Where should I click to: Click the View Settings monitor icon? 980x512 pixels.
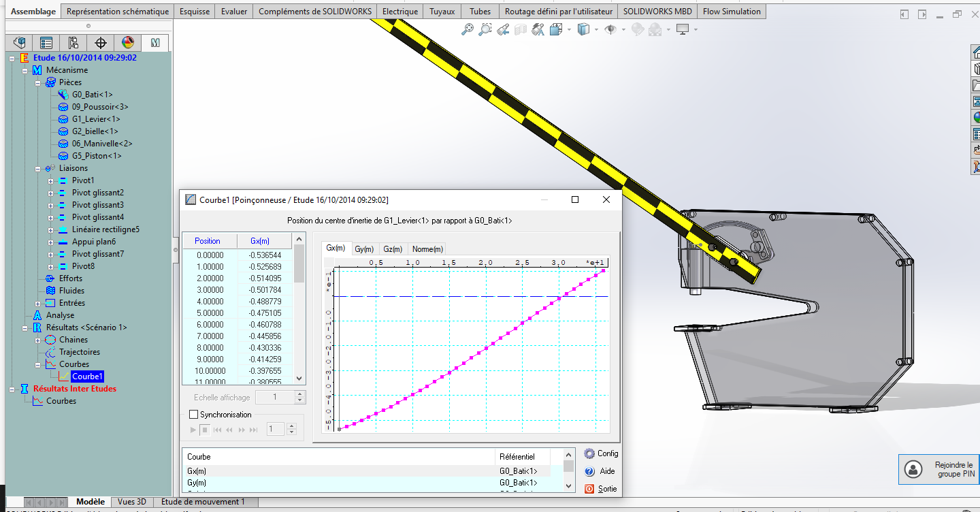683,29
